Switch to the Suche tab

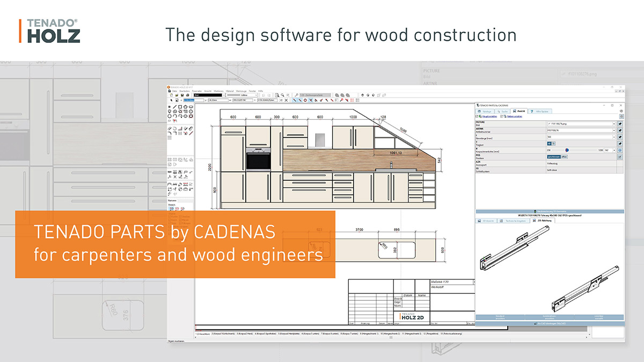pos(503,111)
